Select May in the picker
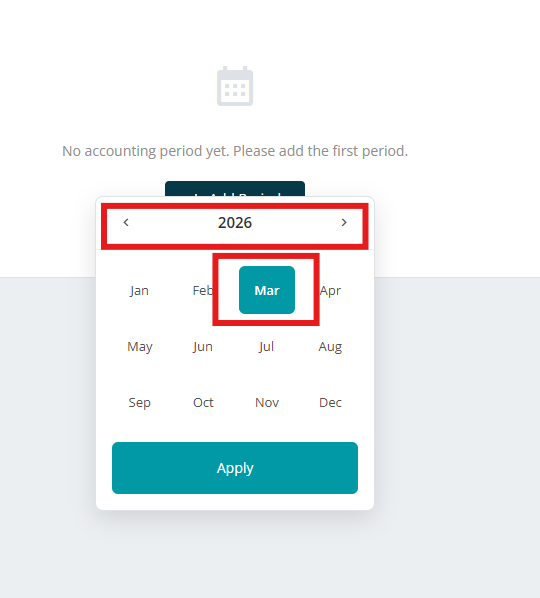The width and height of the screenshot is (540, 598). [x=140, y=347]
